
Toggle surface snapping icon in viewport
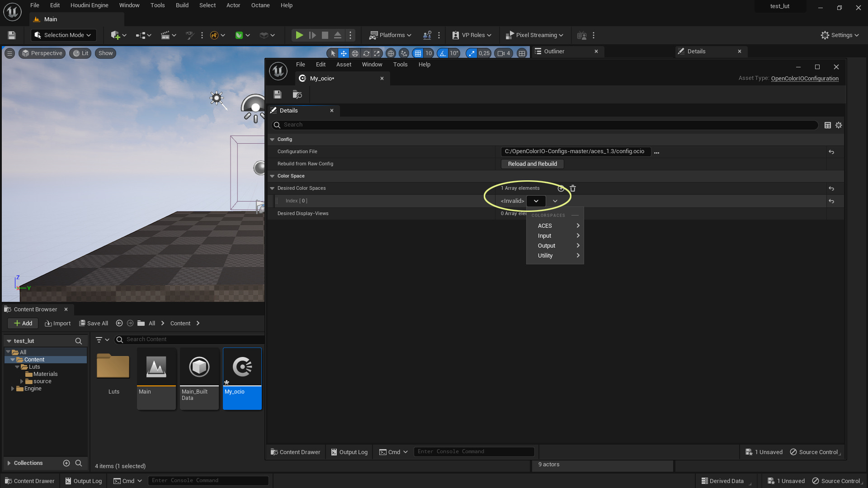(x=404, y=53)
